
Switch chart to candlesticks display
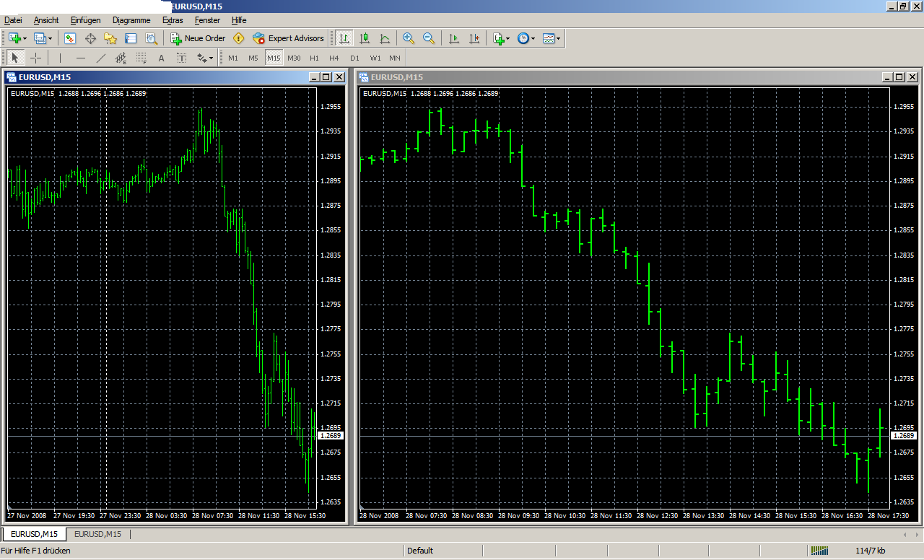[x=365, y=38]
